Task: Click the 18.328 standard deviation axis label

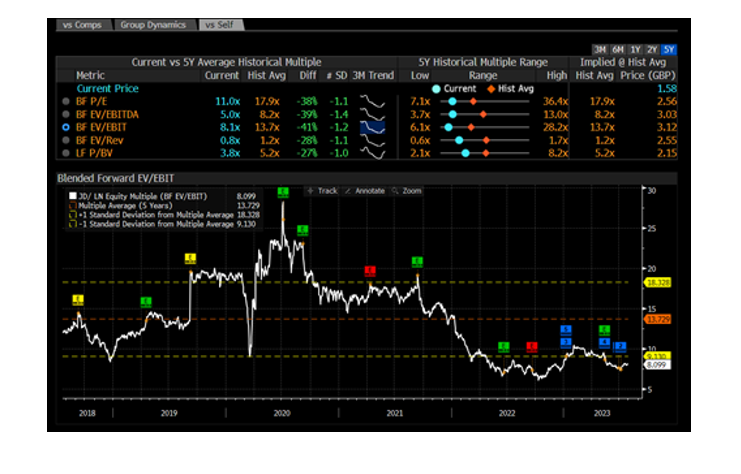Action: [x=656, y=283]
